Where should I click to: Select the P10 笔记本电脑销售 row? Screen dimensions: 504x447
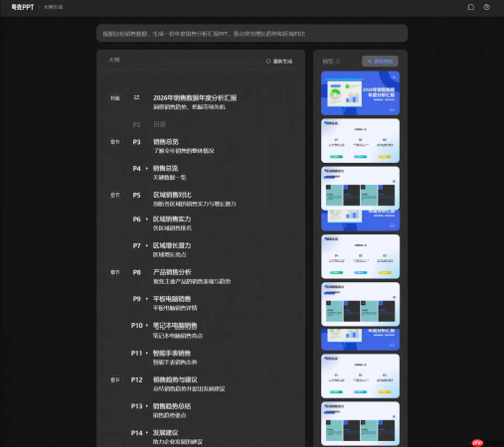[x=175, y=326]
